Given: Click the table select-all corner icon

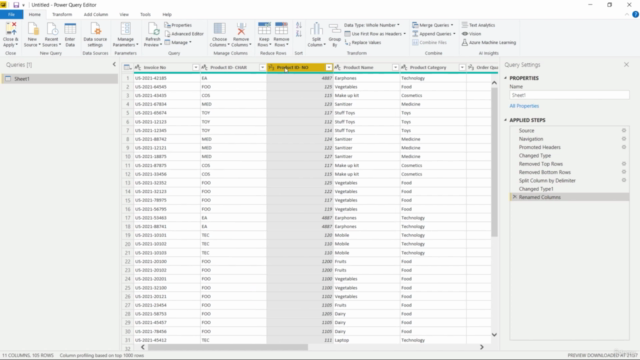Looking at the screenshot, I should click(127, 67).
